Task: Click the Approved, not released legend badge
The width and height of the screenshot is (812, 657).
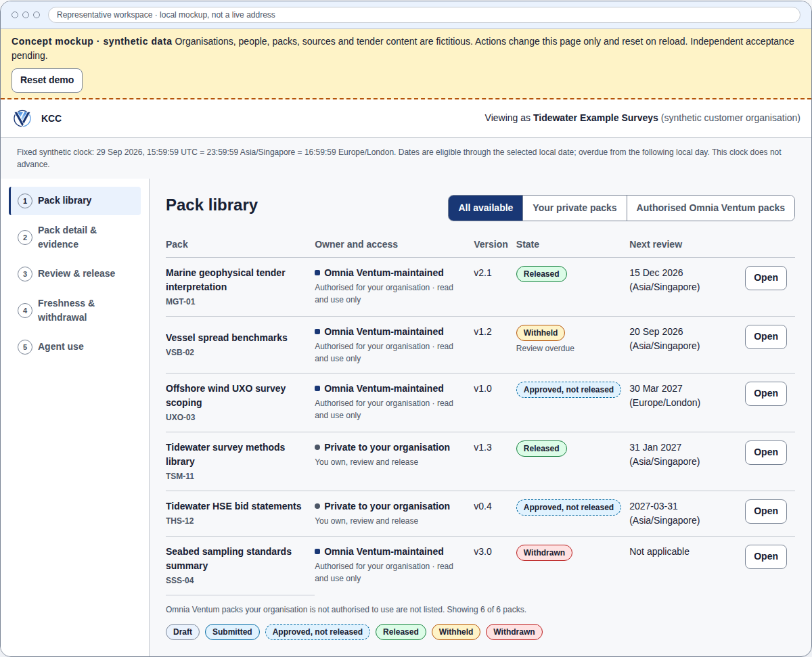Action: point(317,632)
